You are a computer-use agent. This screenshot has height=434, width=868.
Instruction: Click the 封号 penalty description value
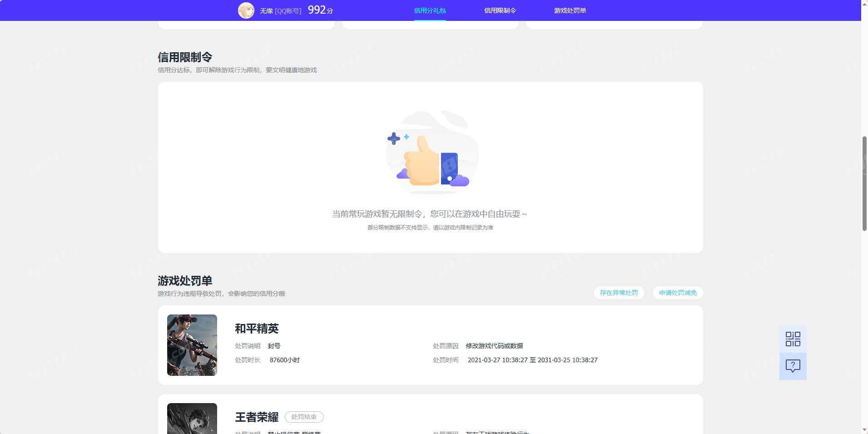click(274, 346)
